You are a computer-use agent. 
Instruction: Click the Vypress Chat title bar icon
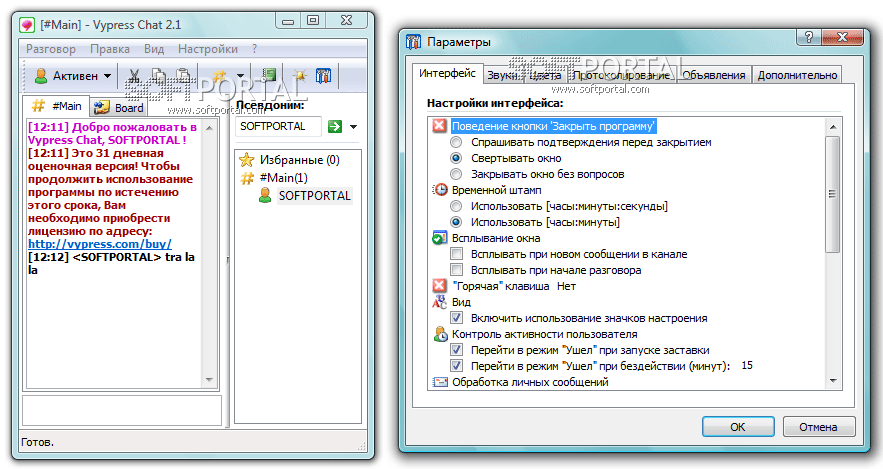pyautogui.click(x=27, y=25)
